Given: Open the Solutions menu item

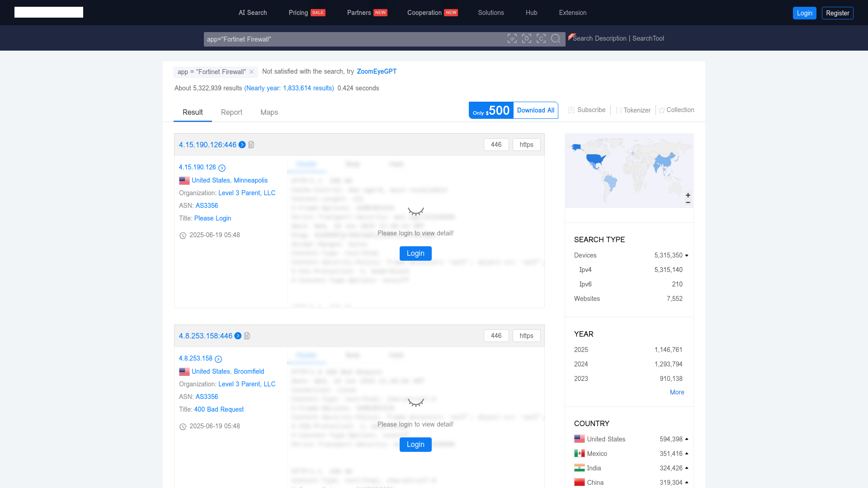Looking at the screenshot, I should pos(491,13).
